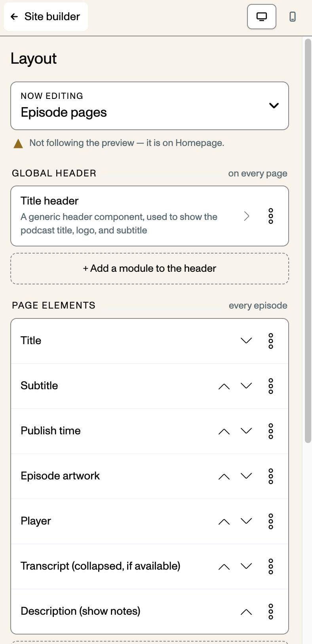Screen dimensions: 312x644
Task: Click the vertical scrollbar thumb
Action: (308, 241)
